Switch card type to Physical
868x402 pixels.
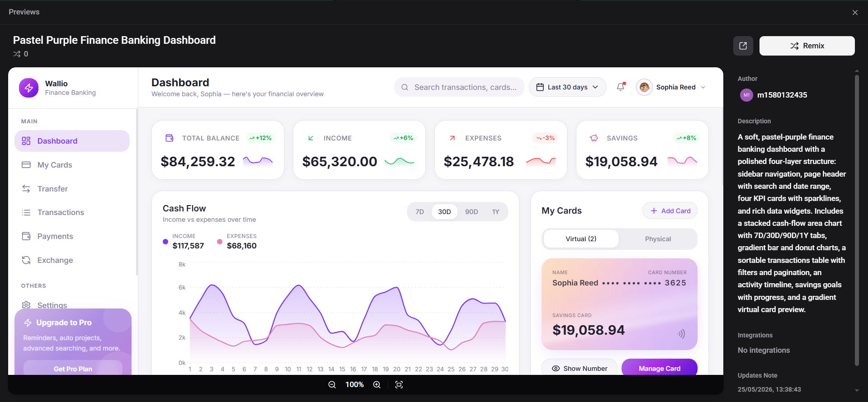tap(658, 239)
